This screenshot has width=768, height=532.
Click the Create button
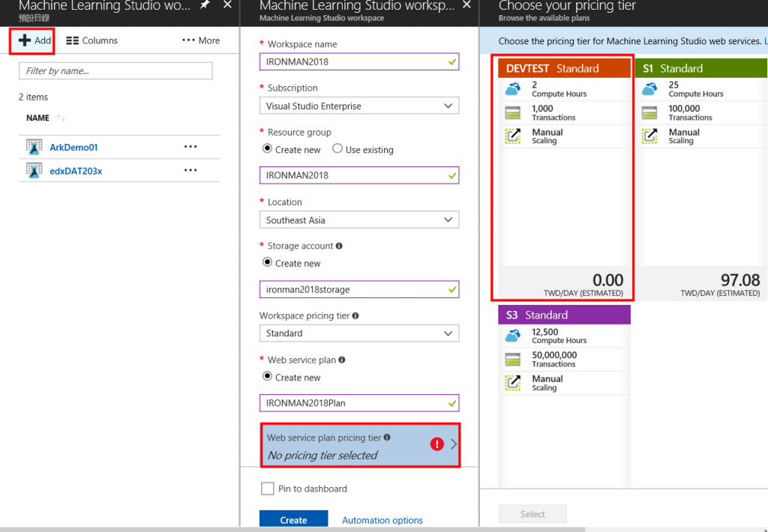[x=293, y=519]
